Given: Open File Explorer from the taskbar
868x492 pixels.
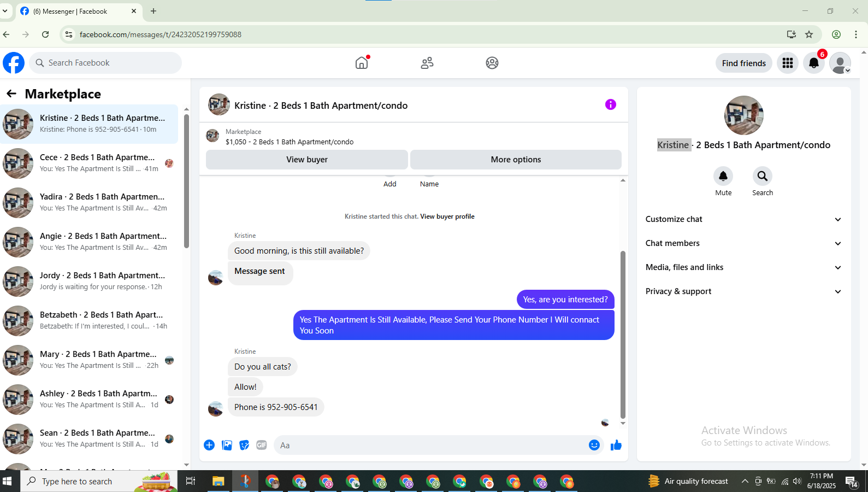Looking at the screenshot, I should (219, 481).
